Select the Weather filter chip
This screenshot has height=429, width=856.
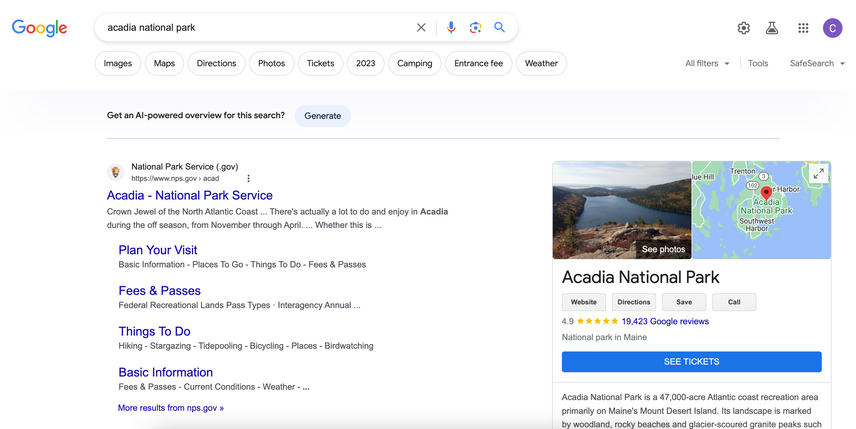coord(541,63)
